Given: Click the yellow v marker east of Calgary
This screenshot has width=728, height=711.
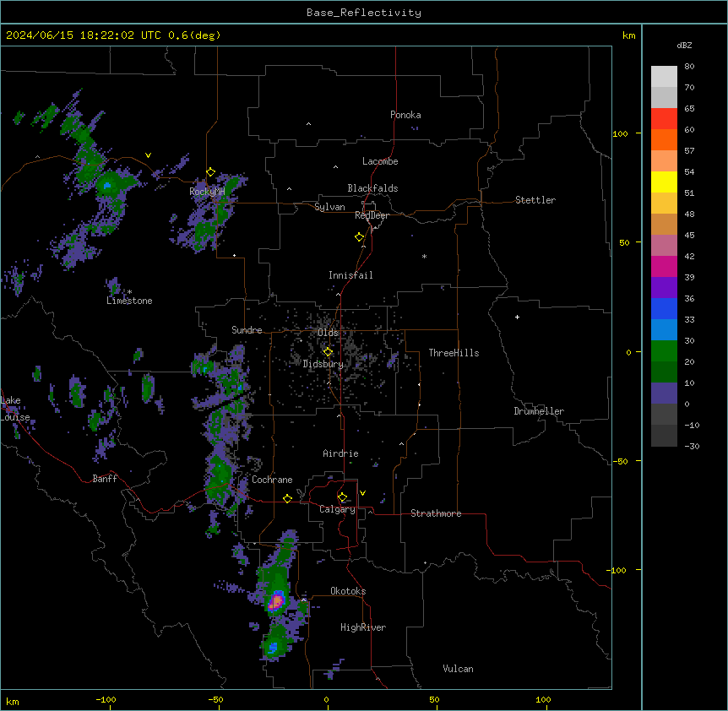Looking at the screenshot, I should (x=362, y=493).
